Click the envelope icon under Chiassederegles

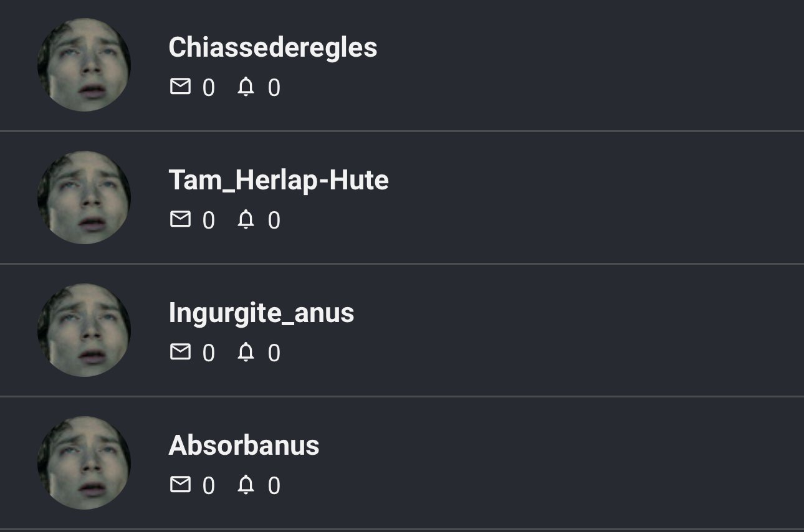point(180,87)
